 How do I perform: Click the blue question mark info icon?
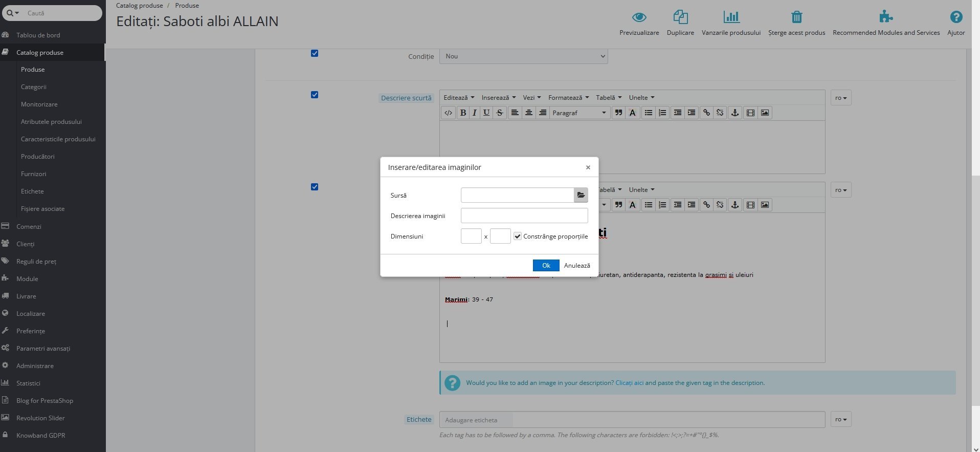point(452,383)
